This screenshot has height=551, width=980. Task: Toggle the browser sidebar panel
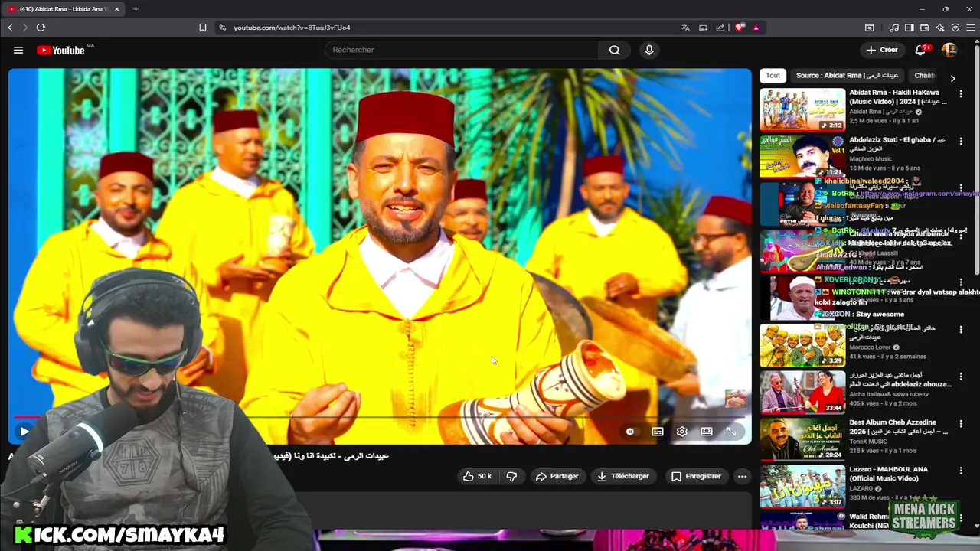point(910,28)
